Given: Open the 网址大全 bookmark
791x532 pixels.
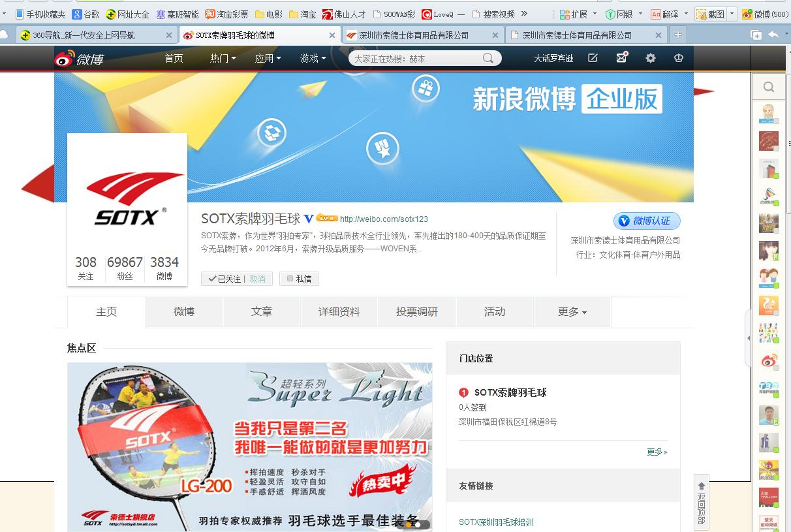Looking at the screenshot, I should click(128, 14).
